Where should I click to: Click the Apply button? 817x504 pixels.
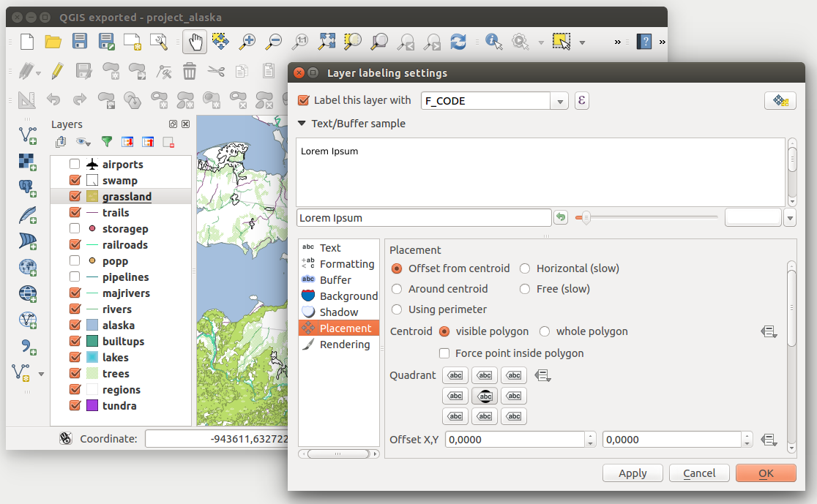click(633, 473)
